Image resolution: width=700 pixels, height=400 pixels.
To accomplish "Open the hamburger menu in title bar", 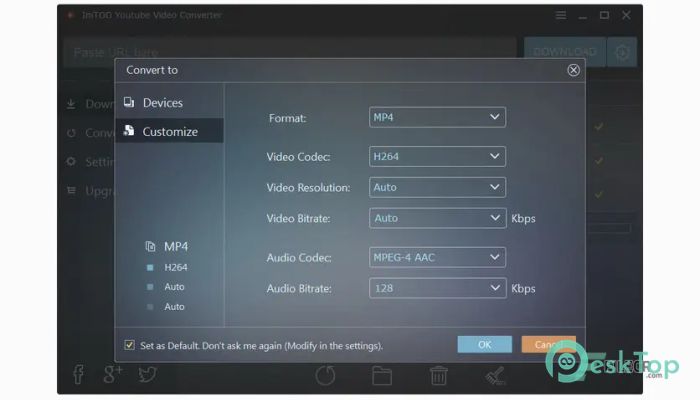I will pyautogui.click(x=561, y=15).
